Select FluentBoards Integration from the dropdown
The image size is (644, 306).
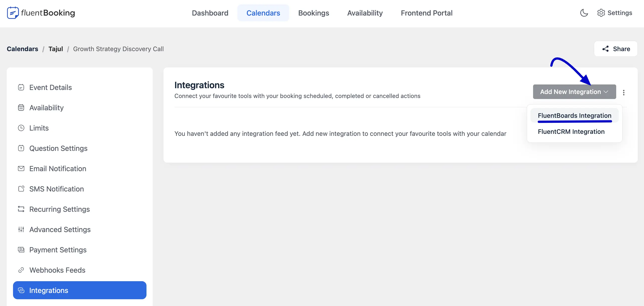[574, 116]
